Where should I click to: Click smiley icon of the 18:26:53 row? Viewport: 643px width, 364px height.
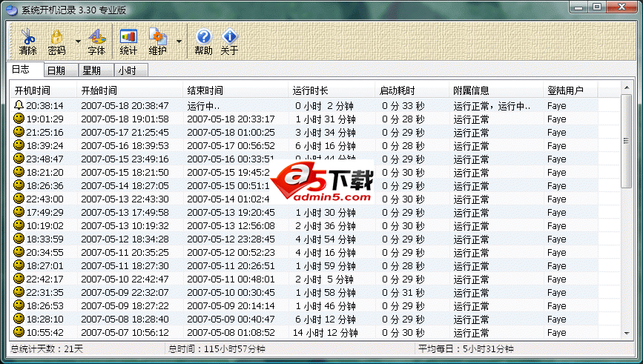pos(19,305)
